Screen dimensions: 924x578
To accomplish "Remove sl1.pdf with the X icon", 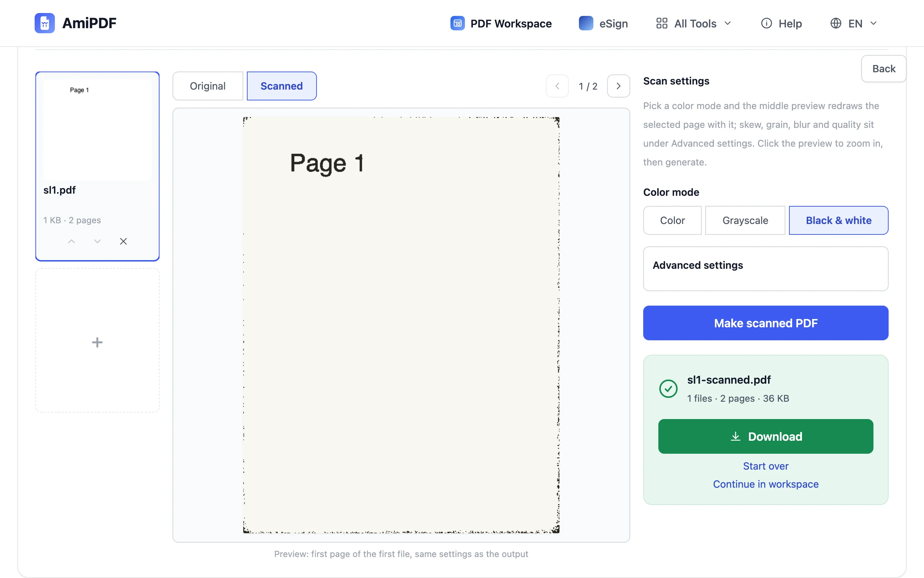I will pos(123,241).
